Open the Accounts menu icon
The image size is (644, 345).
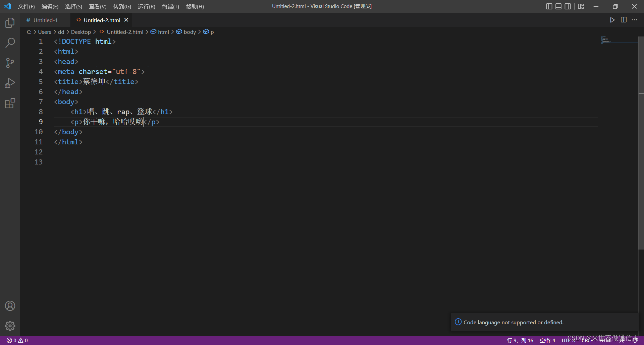coord(10,306)
